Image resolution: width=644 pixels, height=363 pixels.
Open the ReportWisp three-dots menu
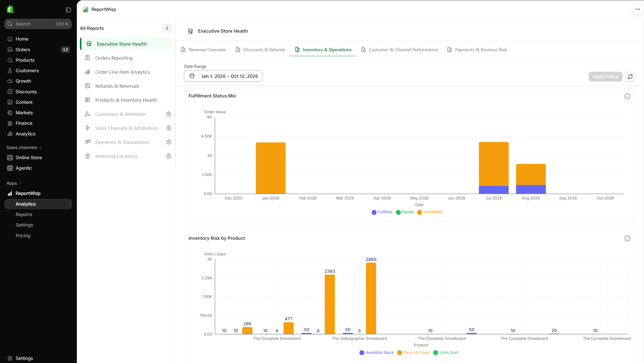[638, 9]
